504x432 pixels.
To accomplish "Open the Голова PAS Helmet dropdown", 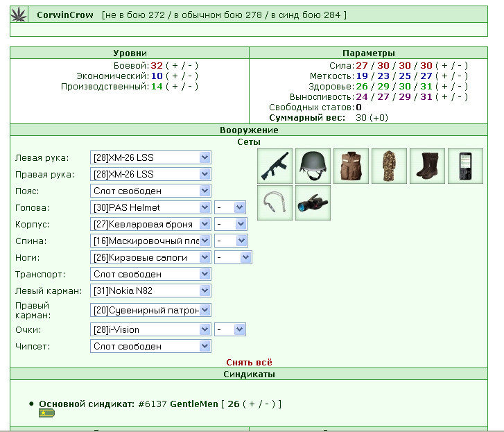I will coord(150,207).
